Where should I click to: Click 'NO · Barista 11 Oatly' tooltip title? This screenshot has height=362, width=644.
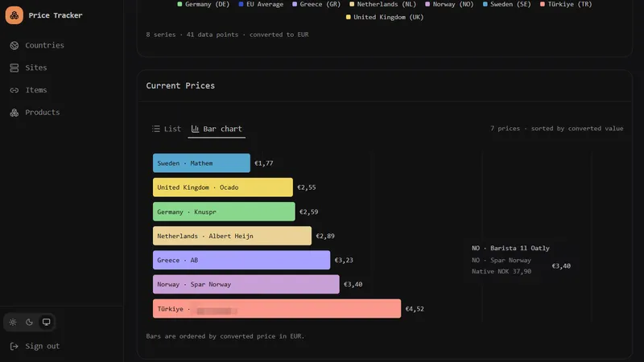(510, 248)
